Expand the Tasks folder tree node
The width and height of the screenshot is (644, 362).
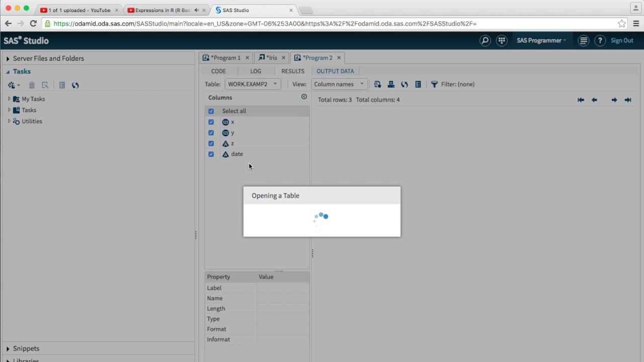(9, 110)
